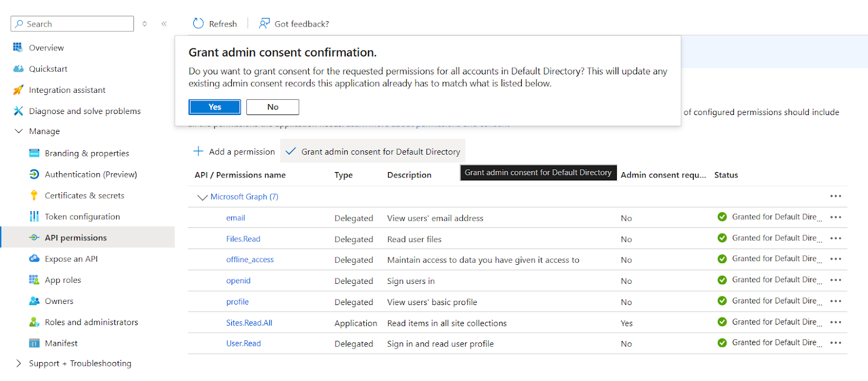Confirm admin consent with Yes button
The image size is (868, 381).
pyautogui.click(x=215, y=107)
